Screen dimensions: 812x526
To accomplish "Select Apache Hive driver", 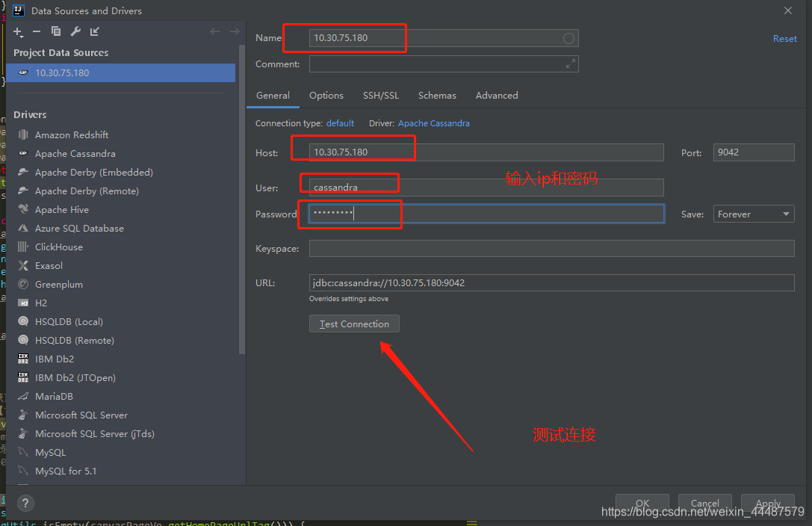I will [61, 209].
